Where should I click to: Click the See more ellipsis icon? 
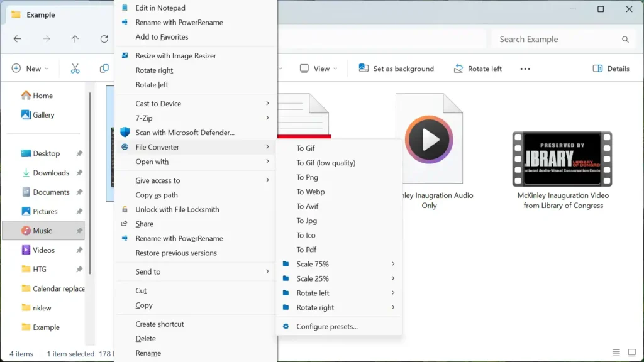[525, 69]
